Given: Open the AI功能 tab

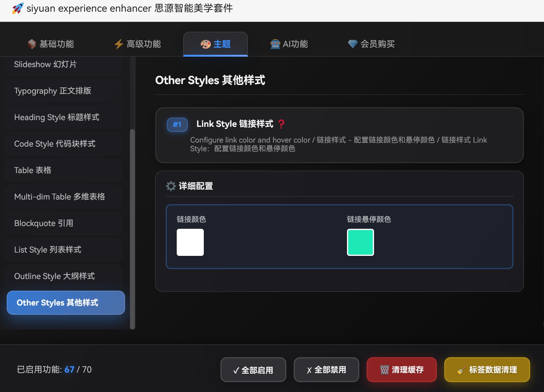Looking at the screenshot, I should pos(289,44).
